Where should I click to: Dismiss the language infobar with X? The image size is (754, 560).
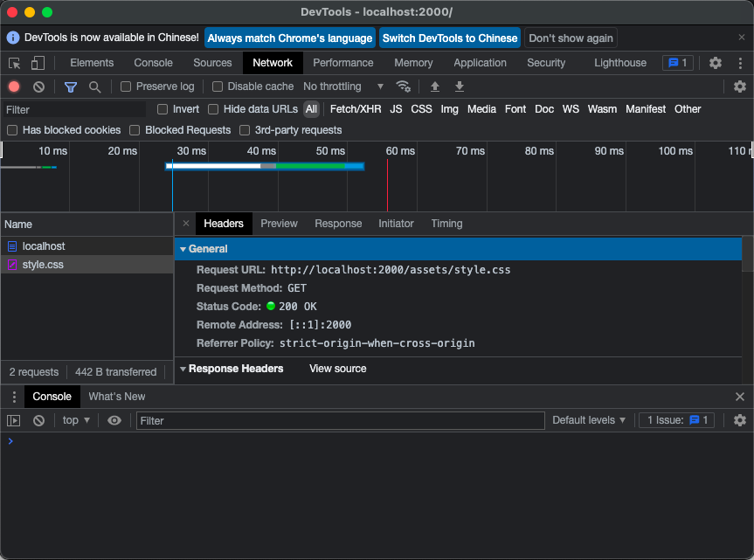pos(742,38)
